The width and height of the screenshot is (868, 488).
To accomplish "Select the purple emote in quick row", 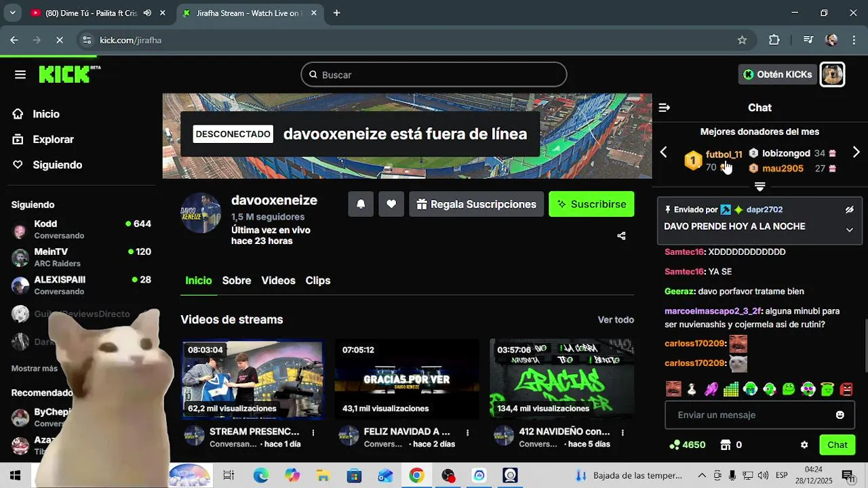I will click(711, 389).
